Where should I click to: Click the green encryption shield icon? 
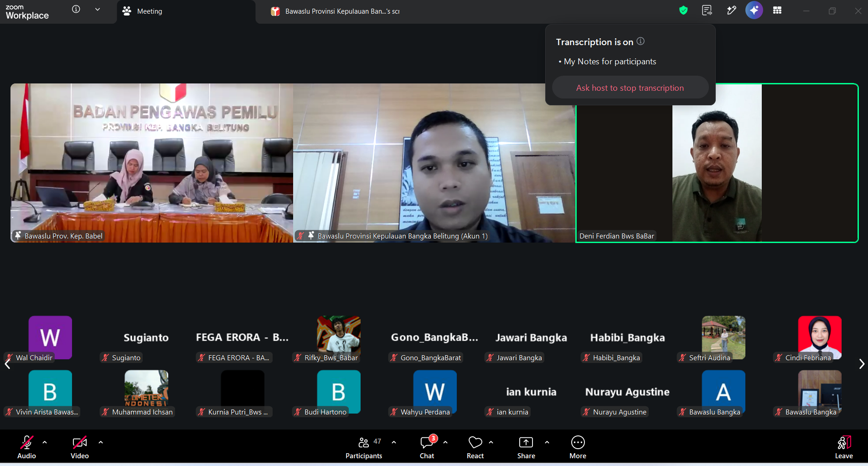683,10
